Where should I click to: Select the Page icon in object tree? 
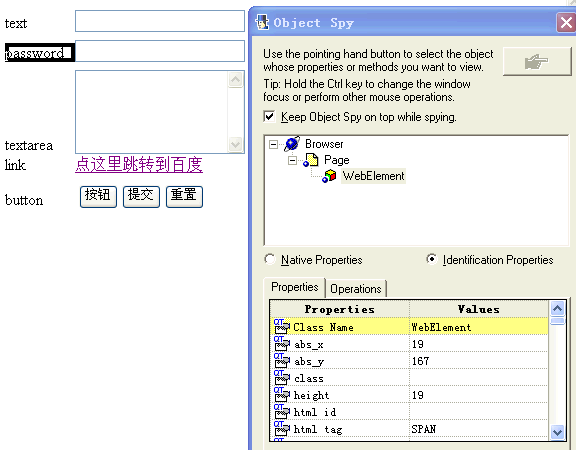(311, 160)
